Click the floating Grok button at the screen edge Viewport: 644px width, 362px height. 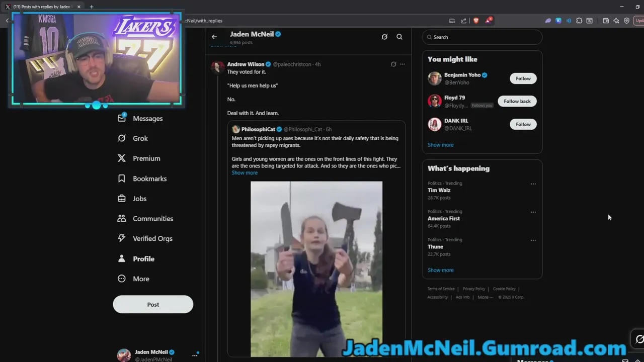coord(639,339)
